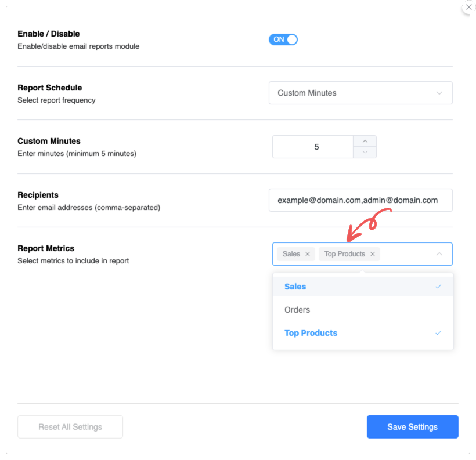Click the up arrow on Custom Minutes stepper
Screen dimensions: 476x460
365,141
